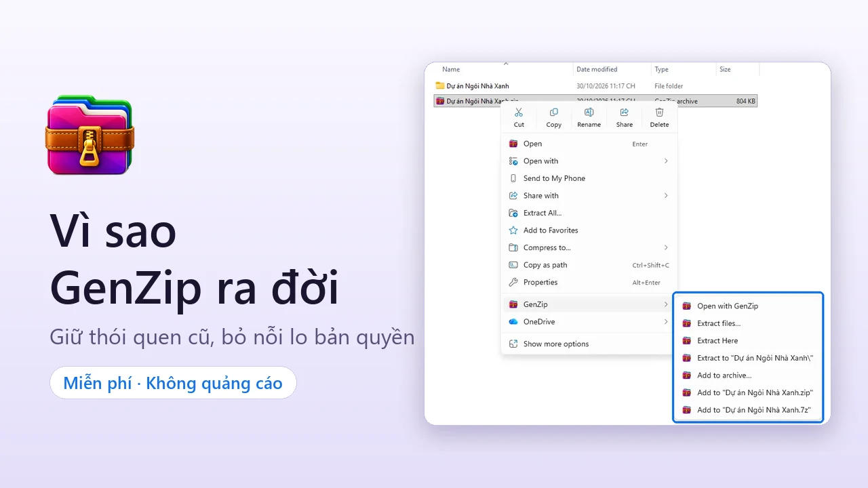Expand the OneDrive submenu arrow
868x488 pixels.
click(x=666, y=322)
